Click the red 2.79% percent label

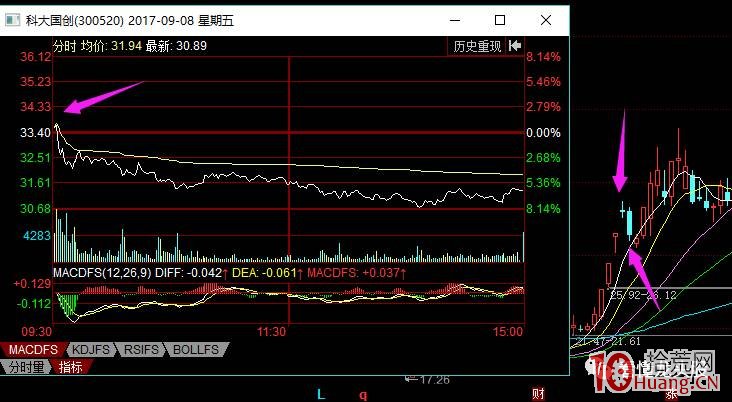[543, 107]
